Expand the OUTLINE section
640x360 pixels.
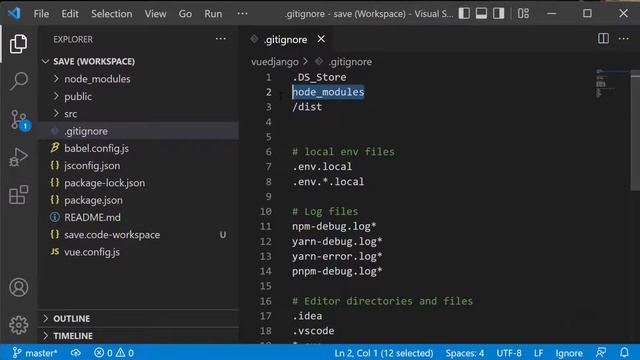[139, 318]
